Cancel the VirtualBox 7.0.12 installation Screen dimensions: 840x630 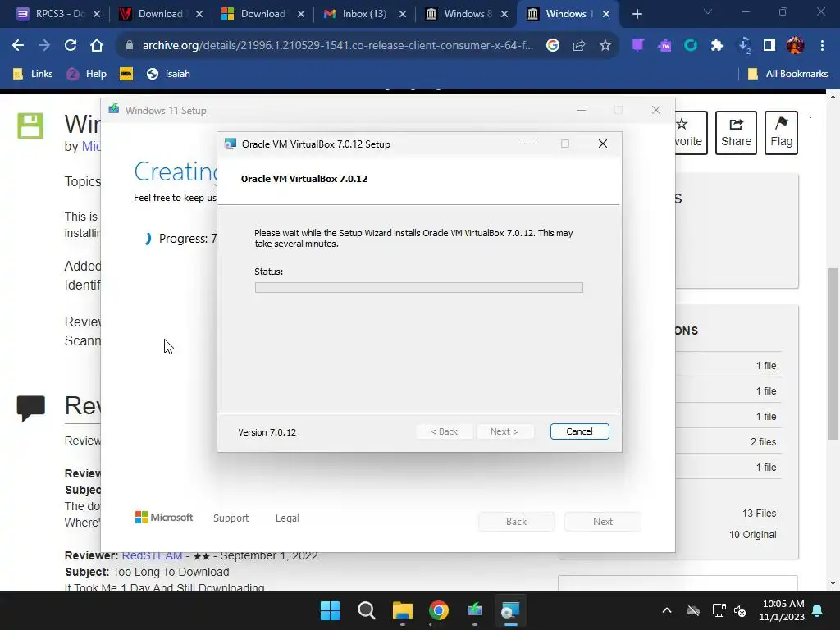(x=579, y=431)
